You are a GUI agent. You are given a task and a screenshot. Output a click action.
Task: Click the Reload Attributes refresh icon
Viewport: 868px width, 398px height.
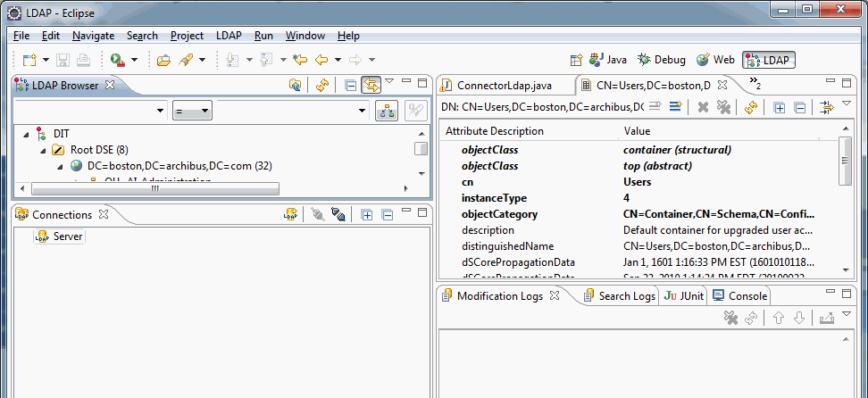pos(751,107)
